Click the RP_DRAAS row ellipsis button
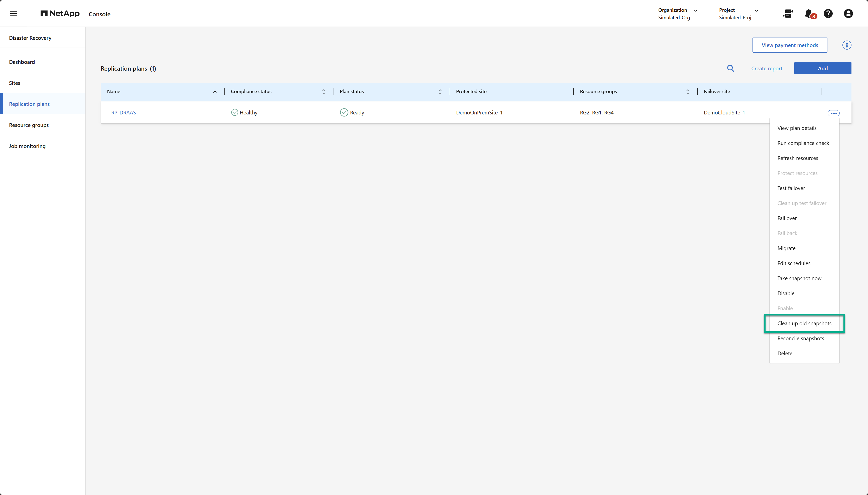Image resolution: width=868 pixels, height=495 pixels. coord(833,113)
